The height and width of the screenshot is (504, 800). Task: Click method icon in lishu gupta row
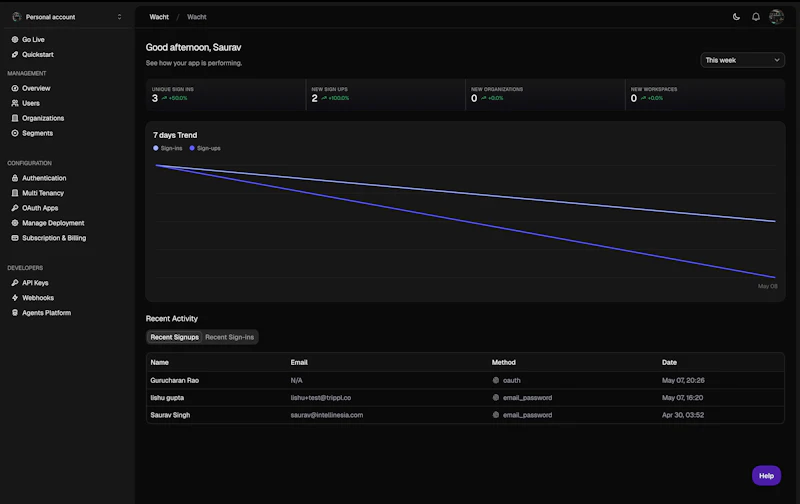click(x=495, y=398)
